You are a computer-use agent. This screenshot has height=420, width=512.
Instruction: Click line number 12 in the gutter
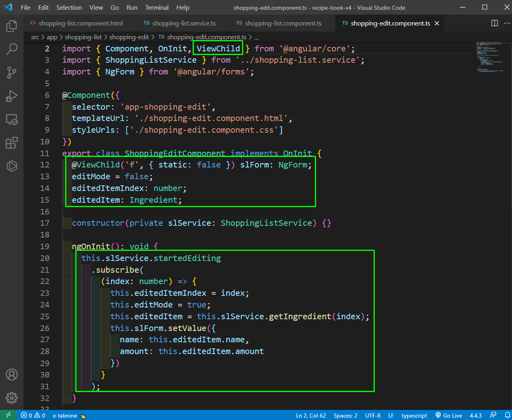point(45,165)
